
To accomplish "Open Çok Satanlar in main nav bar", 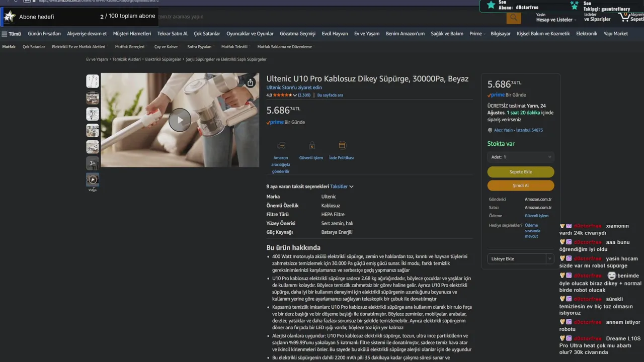I will pos(207,34).
